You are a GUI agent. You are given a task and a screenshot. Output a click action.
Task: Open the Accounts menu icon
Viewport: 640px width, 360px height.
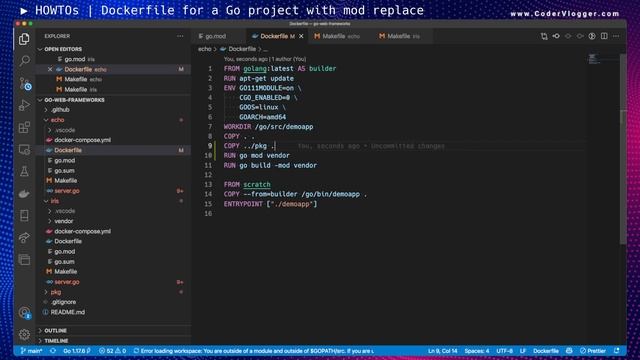click(24, 313)
